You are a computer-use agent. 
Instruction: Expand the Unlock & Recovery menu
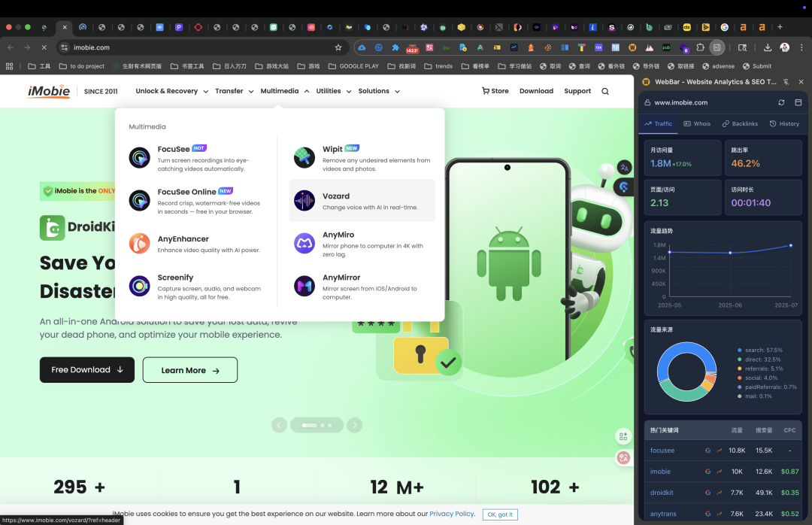pos(172,91)
